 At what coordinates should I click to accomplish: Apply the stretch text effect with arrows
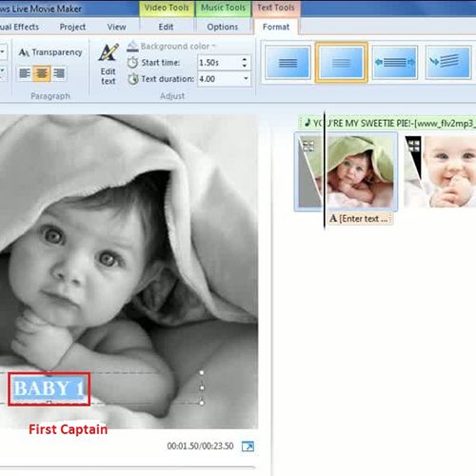395,62
